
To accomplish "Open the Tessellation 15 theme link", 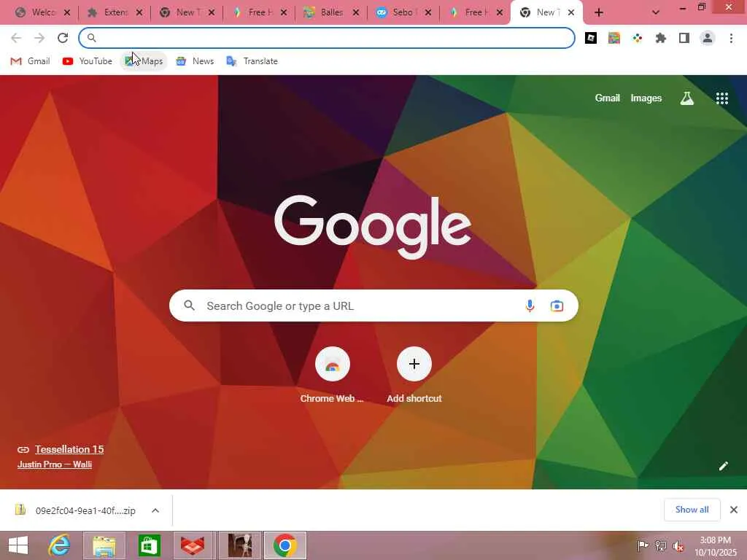I will 69,449.
